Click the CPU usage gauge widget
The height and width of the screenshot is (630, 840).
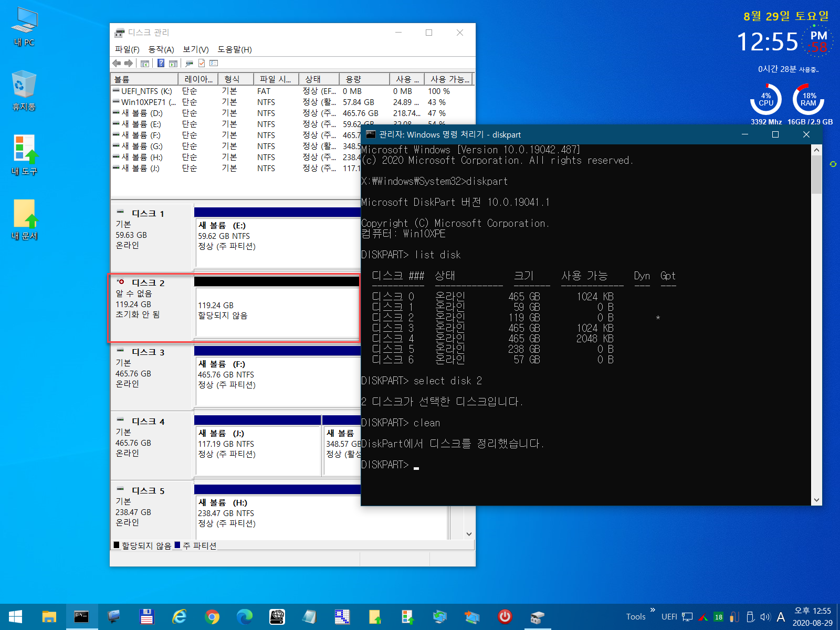(766, 99)
